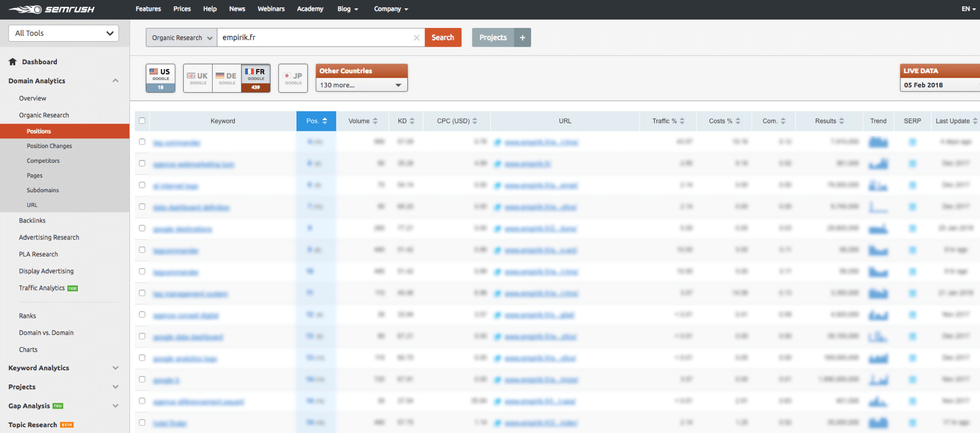980x433 pixels.
Task: Open the 130 more countries dropdown
Action: click(x=361, y=85)
